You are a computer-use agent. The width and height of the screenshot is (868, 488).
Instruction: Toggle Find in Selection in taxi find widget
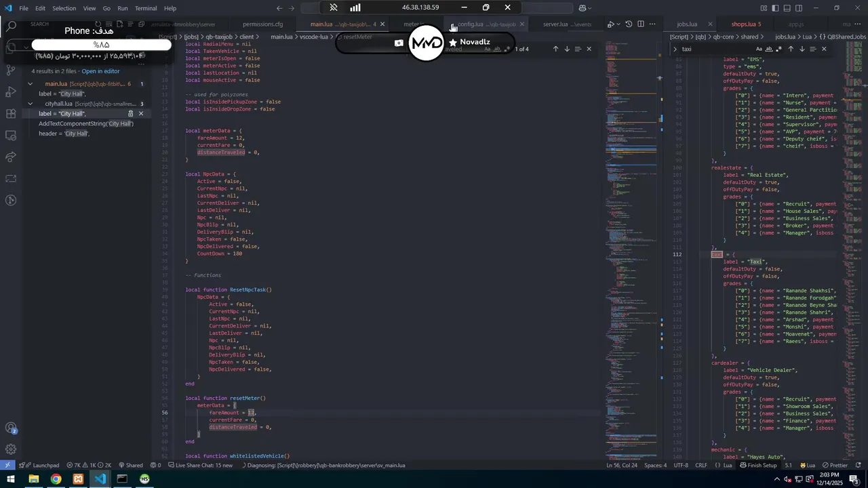(812, 49)
